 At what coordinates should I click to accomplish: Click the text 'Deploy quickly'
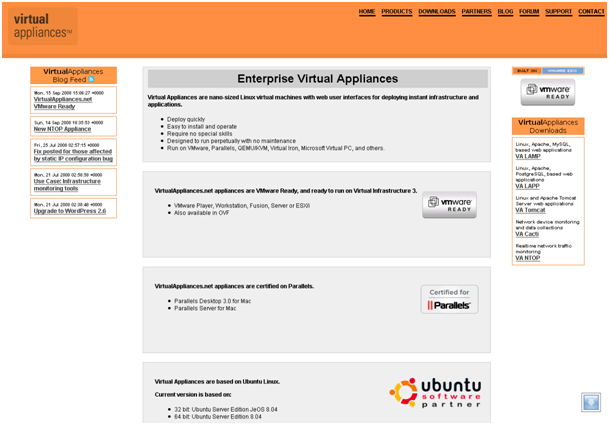(x=186, y=119)
